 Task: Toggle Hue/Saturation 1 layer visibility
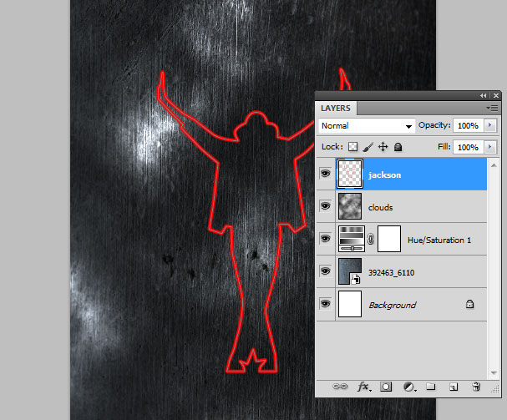coord(325,239)
